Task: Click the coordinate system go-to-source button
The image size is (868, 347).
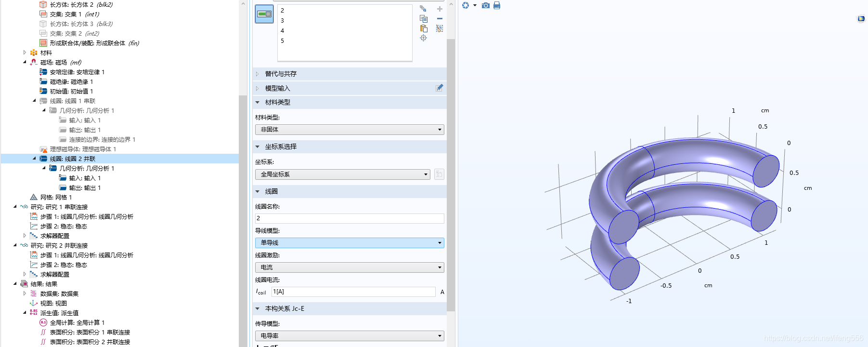Action: click(439, 174)
